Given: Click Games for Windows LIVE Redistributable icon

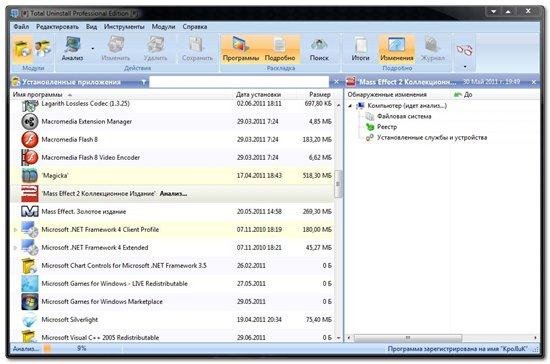Looking at the screenshot, I should tap(30, 284).
